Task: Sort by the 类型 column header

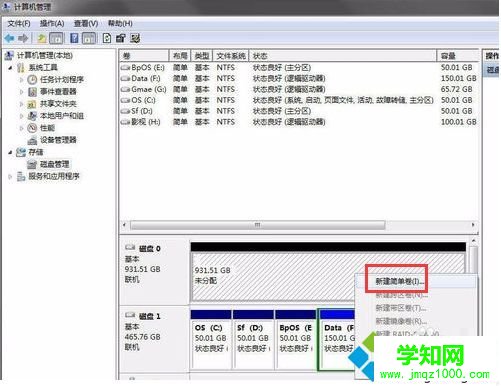Action: (x=202, y=56)
